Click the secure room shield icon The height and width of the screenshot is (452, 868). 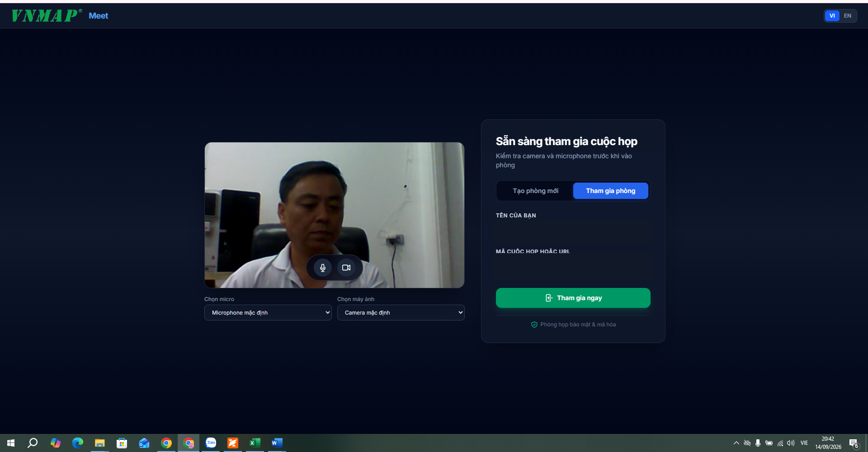(x=534, y=325)
